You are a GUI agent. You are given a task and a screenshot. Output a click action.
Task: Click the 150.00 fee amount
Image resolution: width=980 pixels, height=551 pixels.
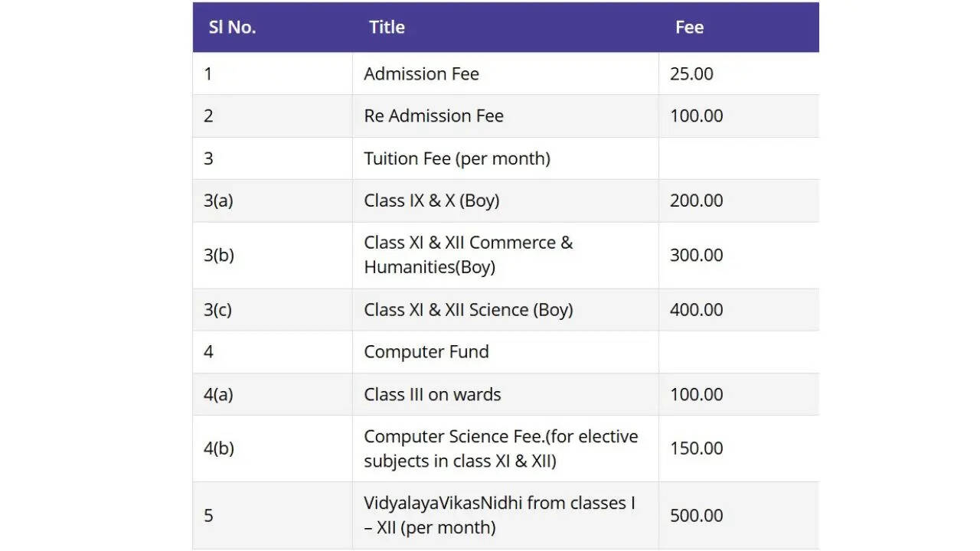point(696,448)
